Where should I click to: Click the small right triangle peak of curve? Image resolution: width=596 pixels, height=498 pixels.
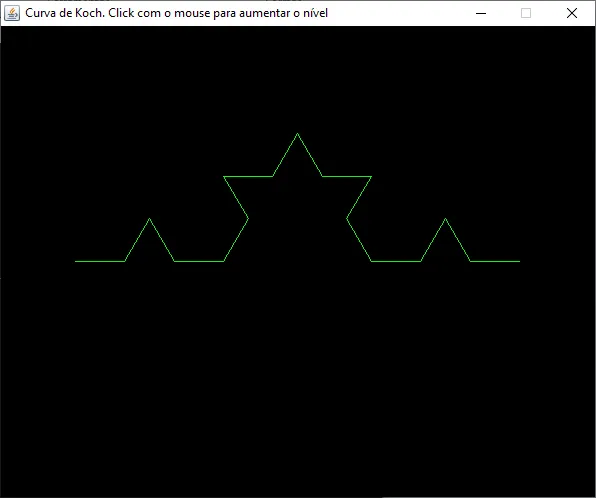[445, 219]
